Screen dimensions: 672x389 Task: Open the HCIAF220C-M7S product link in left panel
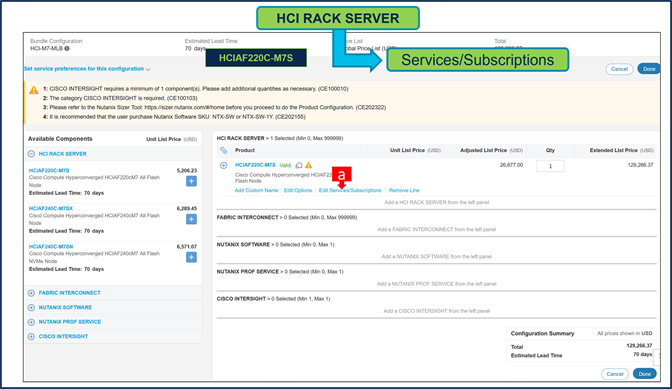pos(49,171)
